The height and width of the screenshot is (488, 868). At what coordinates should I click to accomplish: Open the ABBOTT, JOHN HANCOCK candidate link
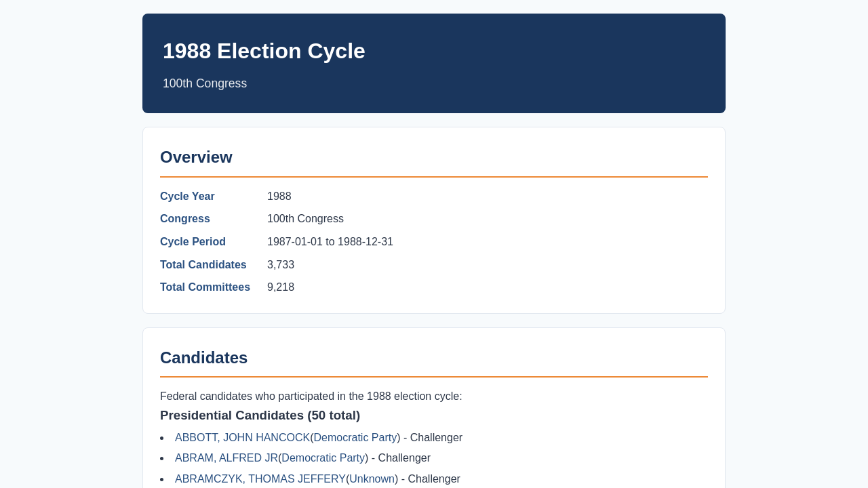(242, 438)
